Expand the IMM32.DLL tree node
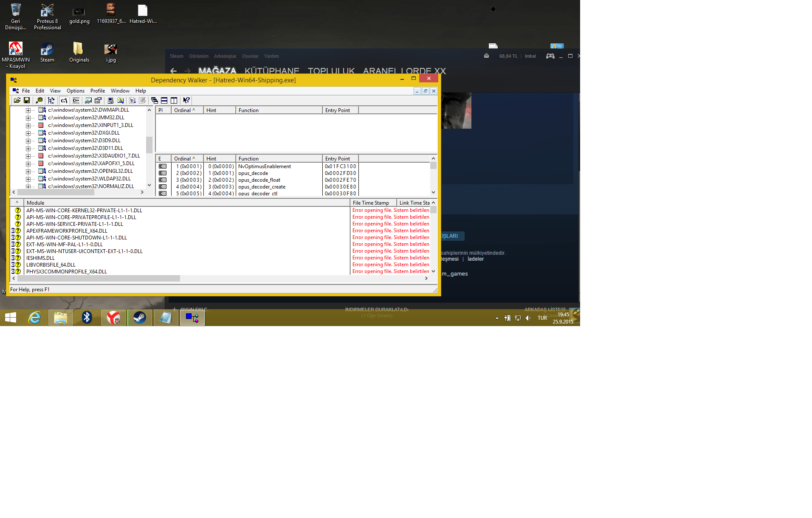Viewport: 812px width, 518px height. [x=28, y=118]
